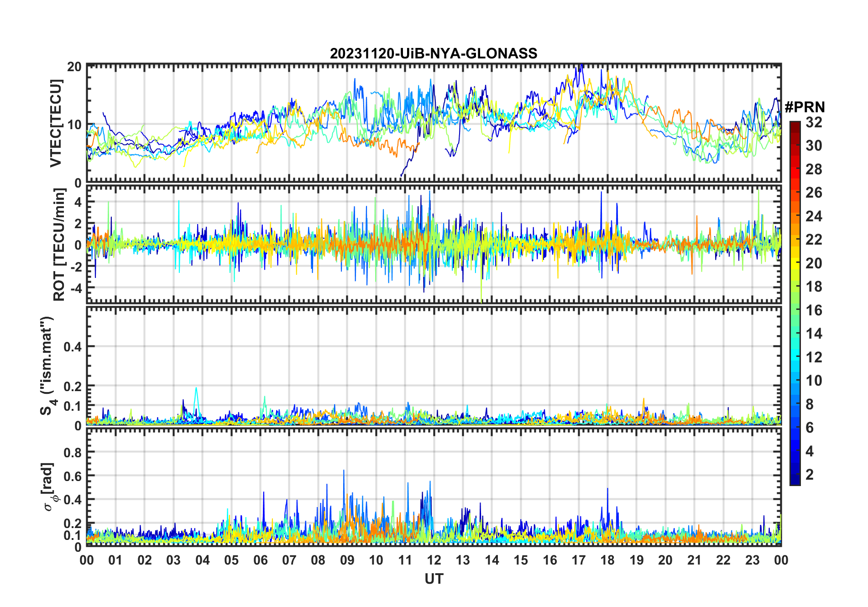Click the PRN colorbar gradient strip

coord(795,303)
